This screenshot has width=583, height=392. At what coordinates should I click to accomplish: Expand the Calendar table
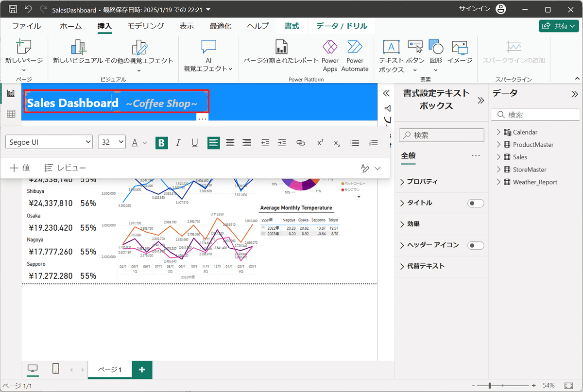click(499, 132)
